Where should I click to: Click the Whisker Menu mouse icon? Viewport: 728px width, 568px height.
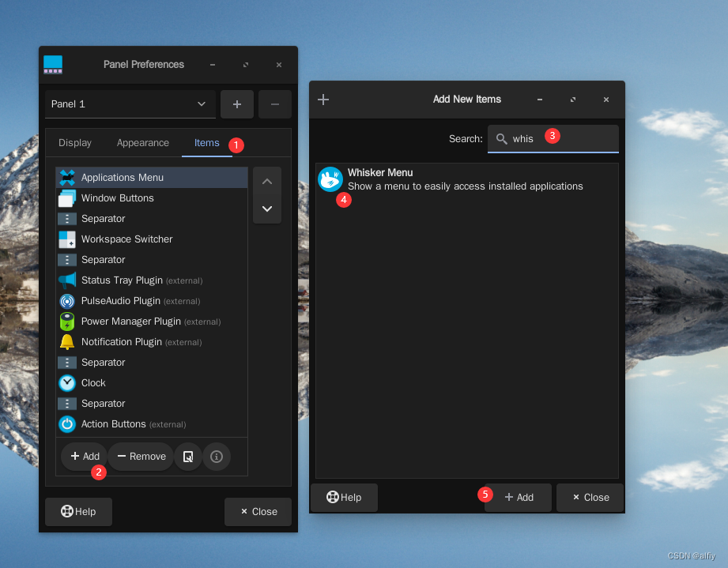tap(330, 179)
